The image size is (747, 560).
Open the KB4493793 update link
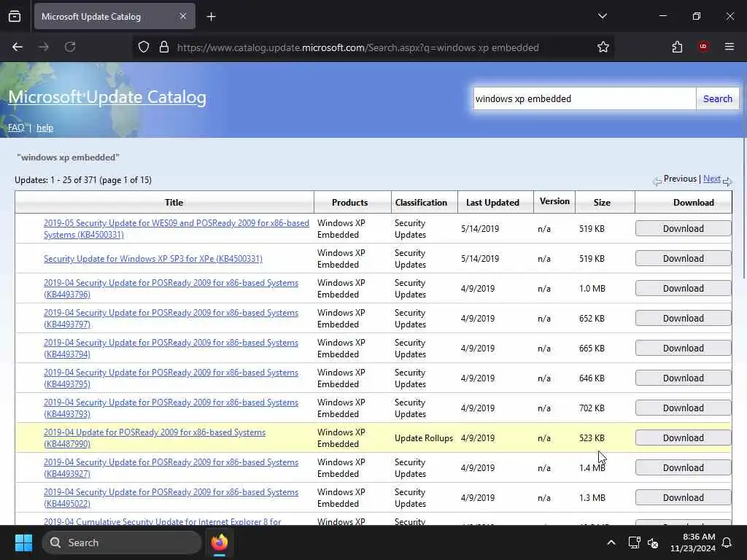[x=171, y=408]
